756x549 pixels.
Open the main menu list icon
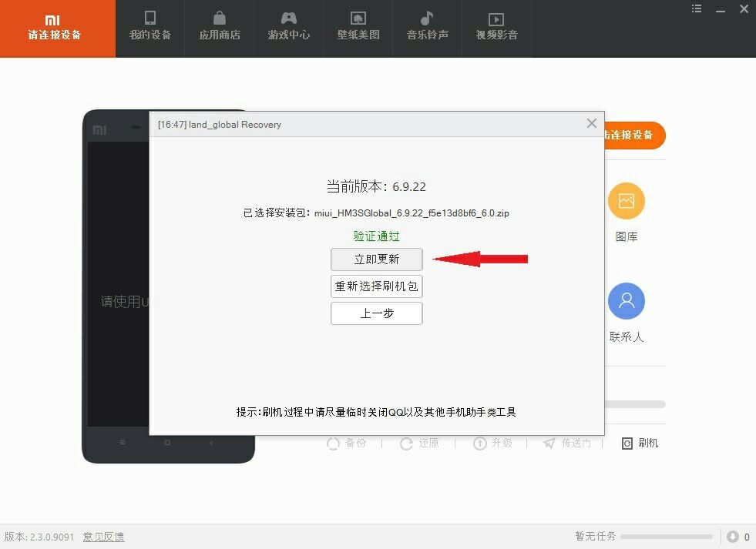pyautogui.click(x=697, y=8)
